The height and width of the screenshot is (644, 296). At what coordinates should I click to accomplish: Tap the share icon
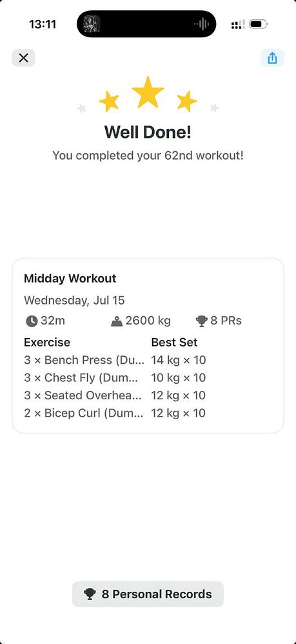[x=272, y=58]
